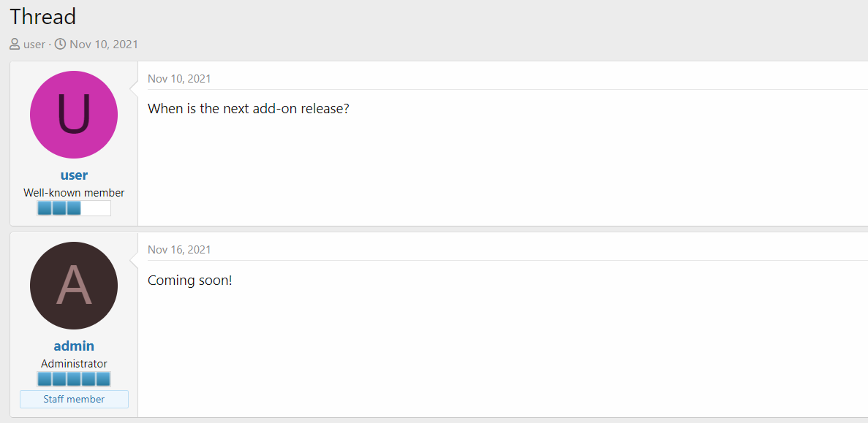
Task: Click empty white part of user's rank bar
Action: point(96,208)
